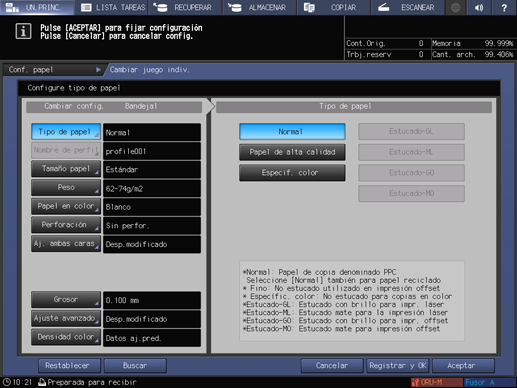Click the Cambiar juego indiv. breadcrumb

[x=149, y=70]
